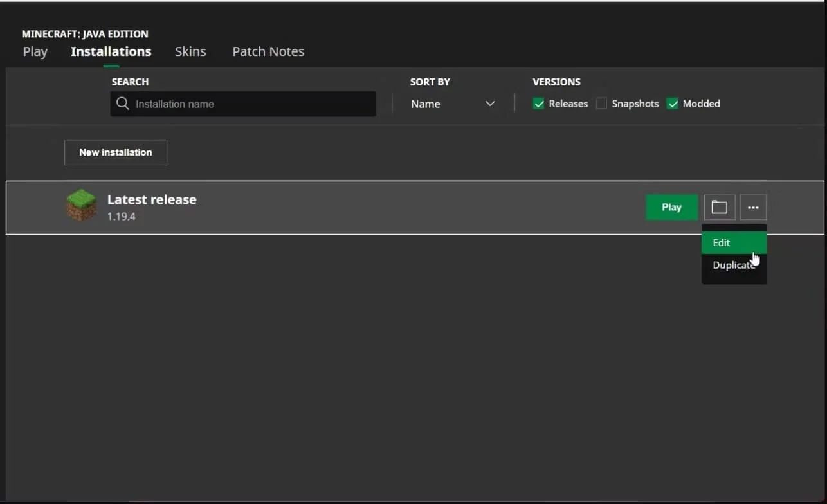The image size is (827, 504).
Task: Select the Installations tab
Action: (111, 51)
